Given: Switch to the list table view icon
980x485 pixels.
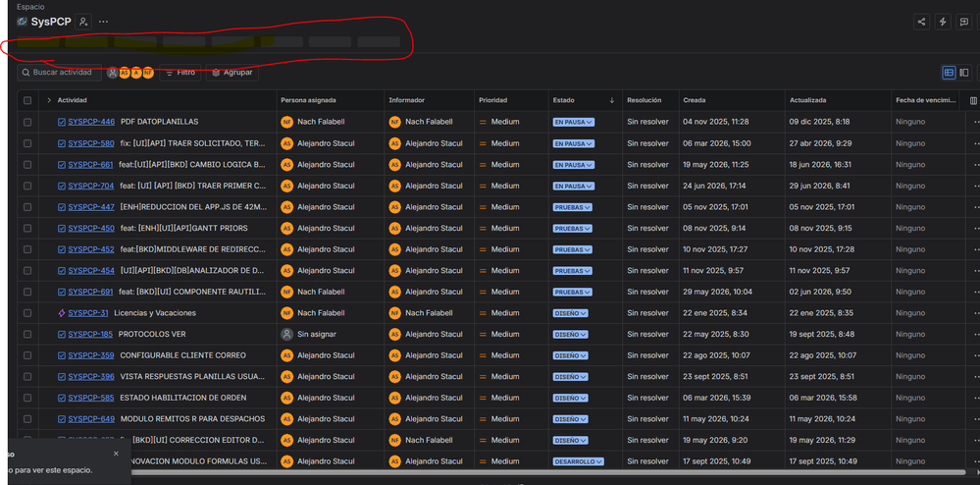Looking at the screenshot, I should 949,73.
